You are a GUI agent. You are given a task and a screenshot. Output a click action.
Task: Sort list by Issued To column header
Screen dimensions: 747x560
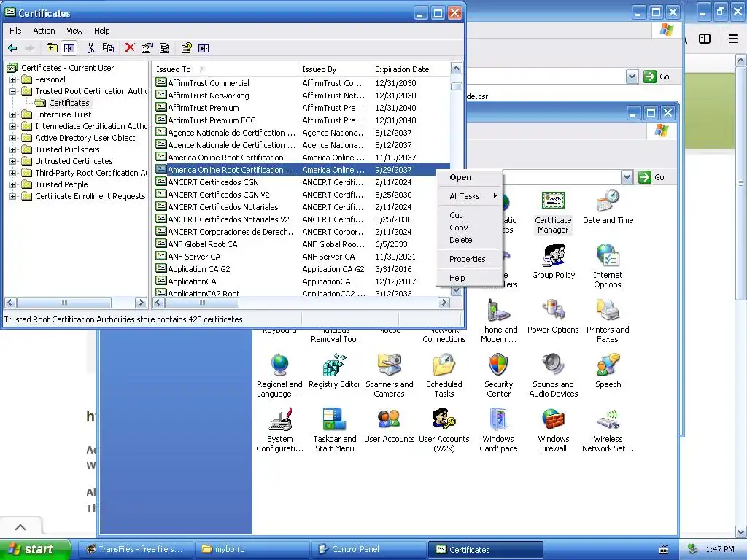(225, 69)
